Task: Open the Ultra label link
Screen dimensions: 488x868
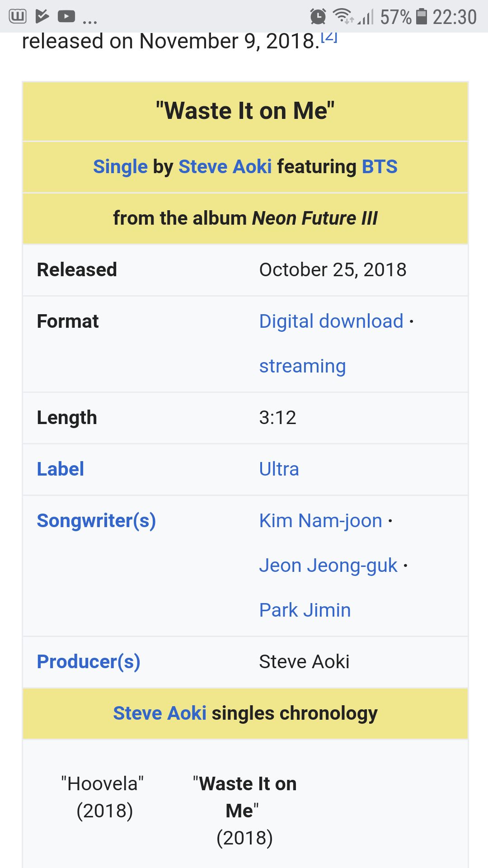Action: [279, 469]
